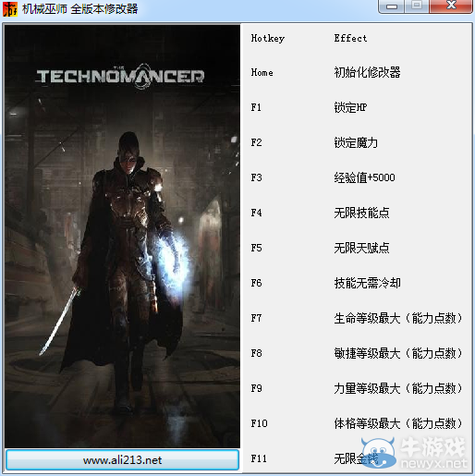Click the F11 hotkey label
This screenshot has height=476, width=475.
click(259, 458)
